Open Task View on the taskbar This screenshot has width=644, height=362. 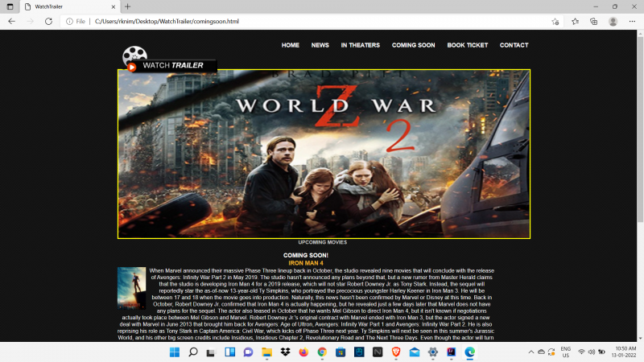[x=211, y=352]
